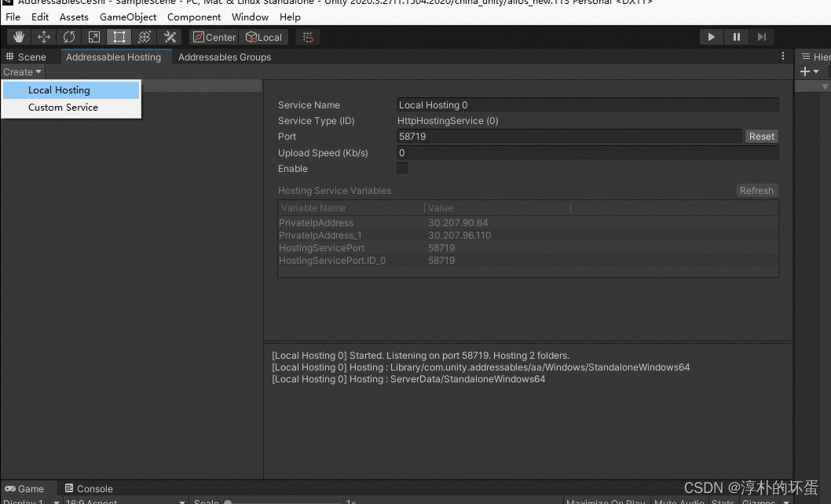Switch to the Addressables Groups tab
Viewport: 831px width, 504px height.
tap(225, 57)
